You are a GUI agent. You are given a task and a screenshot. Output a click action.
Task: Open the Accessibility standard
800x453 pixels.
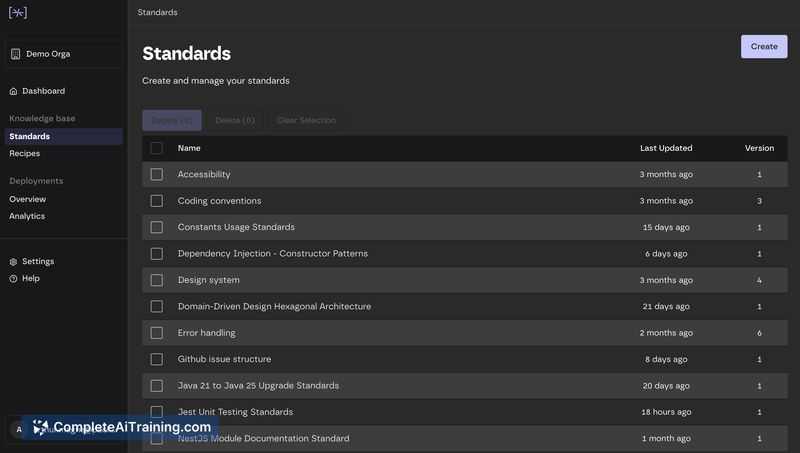coord(204,174)
